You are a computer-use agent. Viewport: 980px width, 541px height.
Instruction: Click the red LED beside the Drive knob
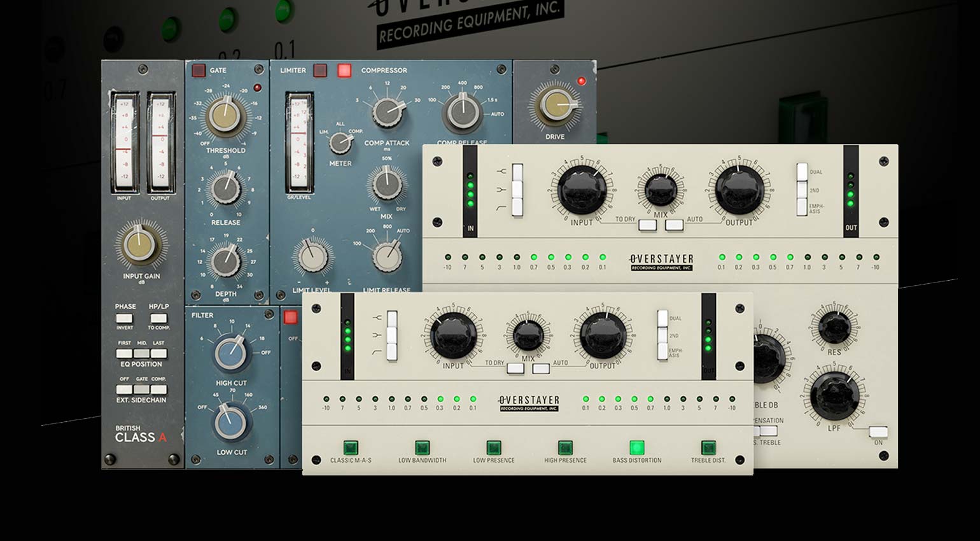coord(580,80)
